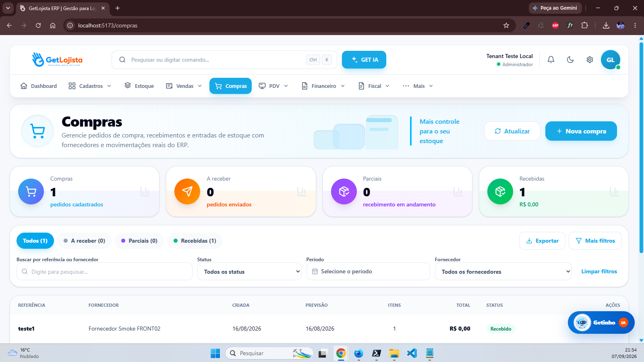The height and width of the screenshot is (362, 644).
Task: Open the notifications bell icon
Action: [x=551, y=60]
